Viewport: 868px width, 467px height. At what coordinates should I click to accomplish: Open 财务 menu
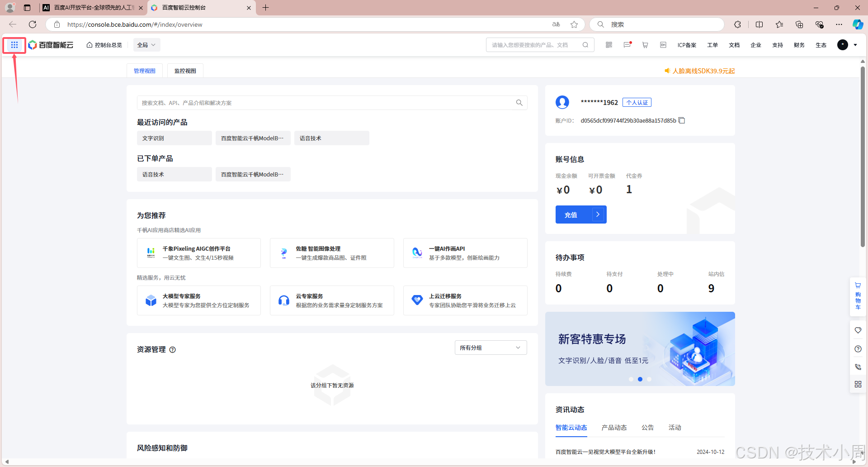click(x=799, y=45)
